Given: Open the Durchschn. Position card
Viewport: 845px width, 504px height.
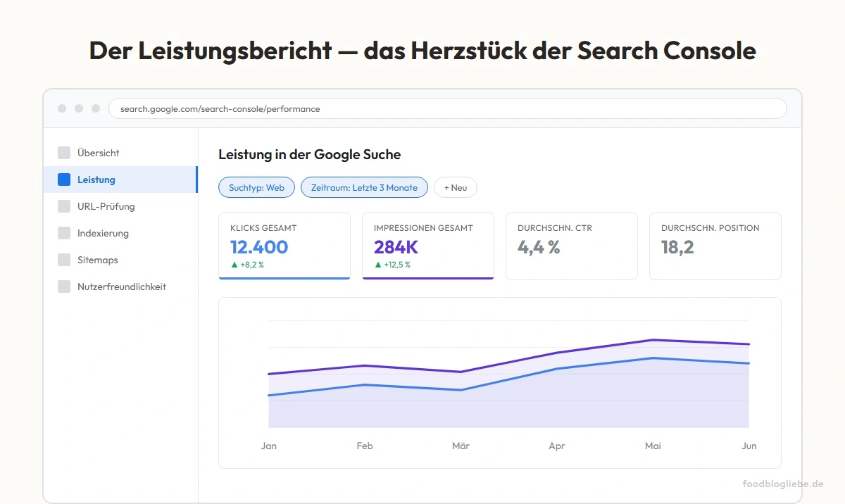Looking at the screenshot, I should [x=715, y=246].
